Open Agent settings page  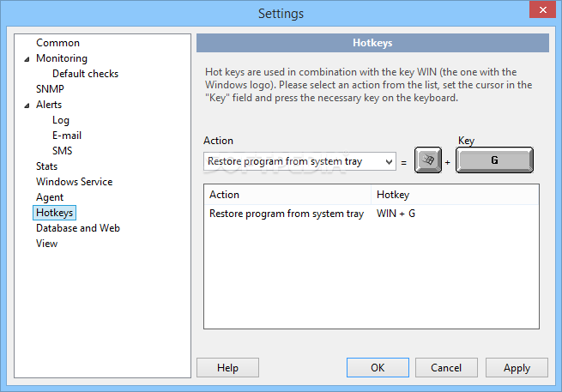[x=50, y=197]
